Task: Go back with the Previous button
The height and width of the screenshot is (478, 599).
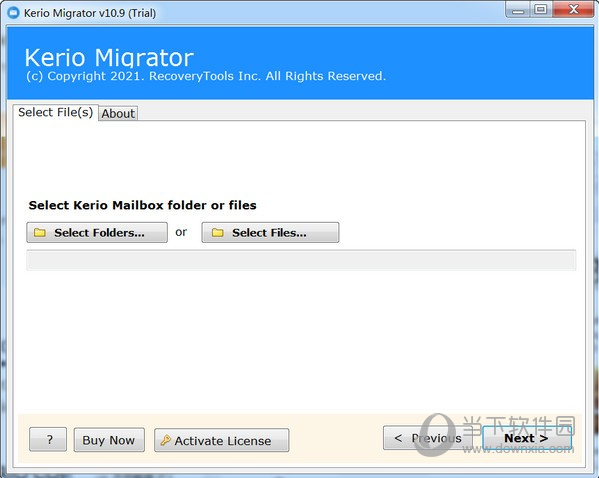Action: coord(428,438)
